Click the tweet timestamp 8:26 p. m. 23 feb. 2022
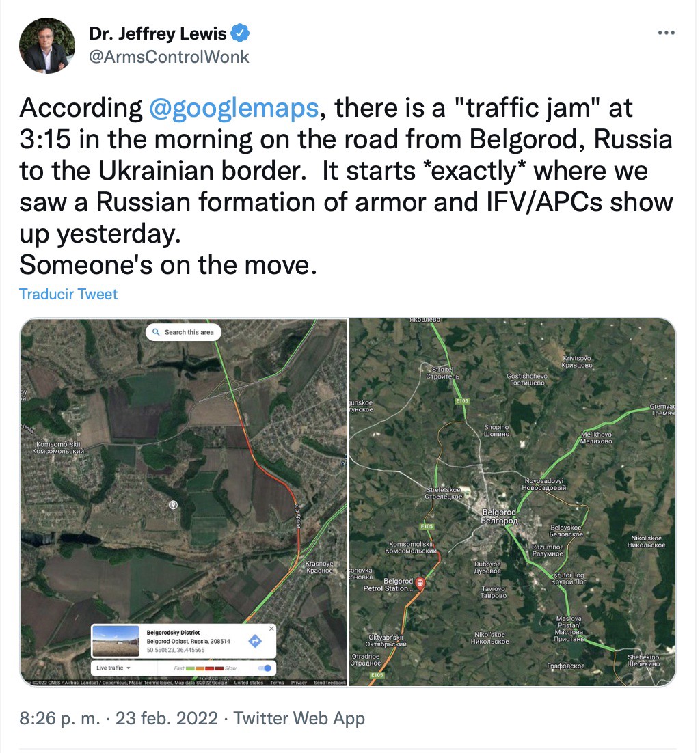Image resolution: width=700 pixels, height=753 pixels. point(119,718)
